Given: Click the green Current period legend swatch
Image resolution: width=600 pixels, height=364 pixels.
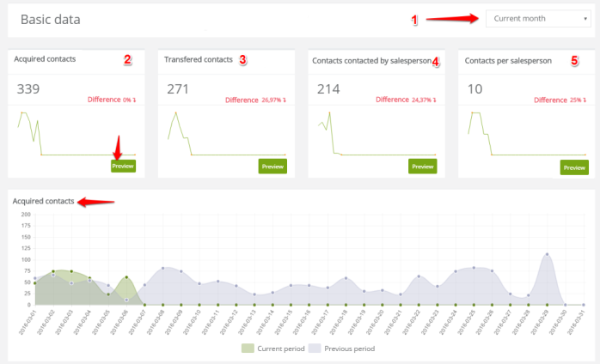Looking at the screenshot, I should (248, 349).
